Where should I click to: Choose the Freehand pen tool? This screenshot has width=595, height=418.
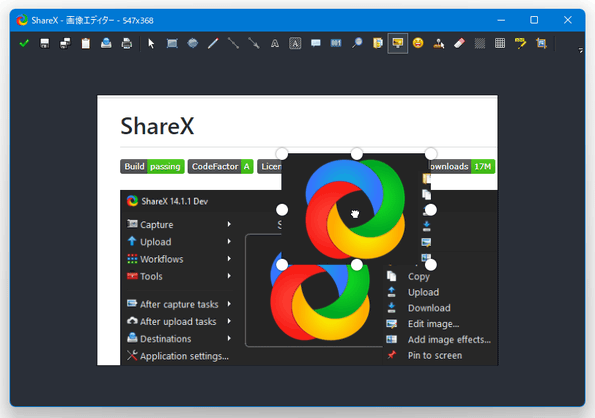click(213, 43)
